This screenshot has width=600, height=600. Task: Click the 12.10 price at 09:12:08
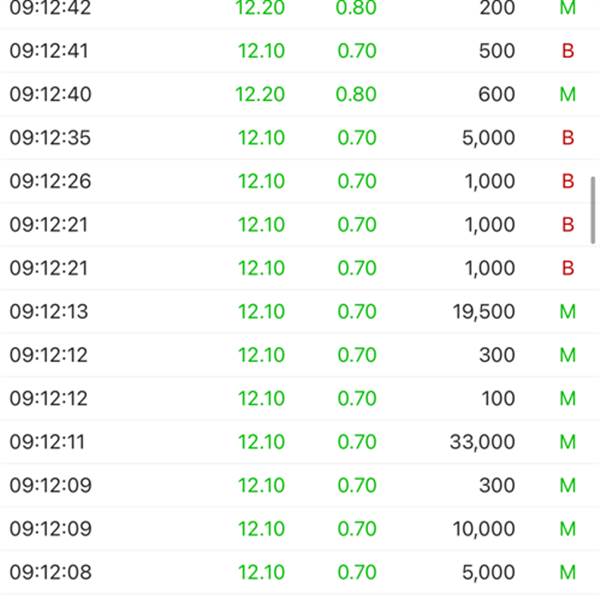261,573
